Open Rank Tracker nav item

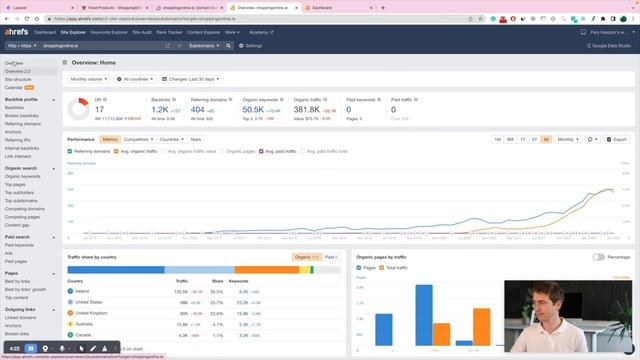click(x=169, y=32)
